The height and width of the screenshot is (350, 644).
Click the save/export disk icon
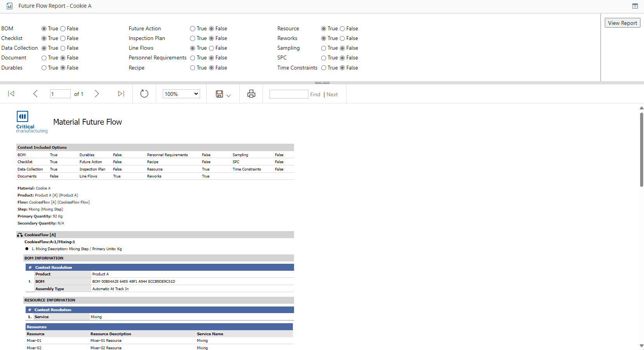click(x=219, y=94)
